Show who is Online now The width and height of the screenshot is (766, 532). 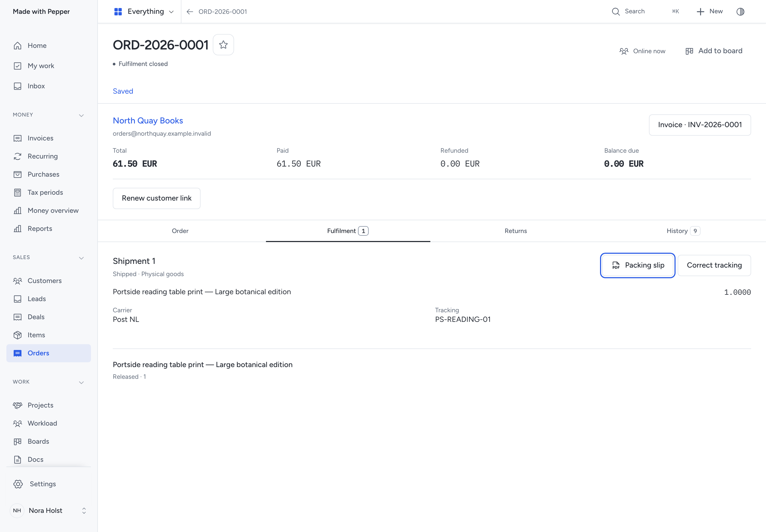tap(642, 51)
